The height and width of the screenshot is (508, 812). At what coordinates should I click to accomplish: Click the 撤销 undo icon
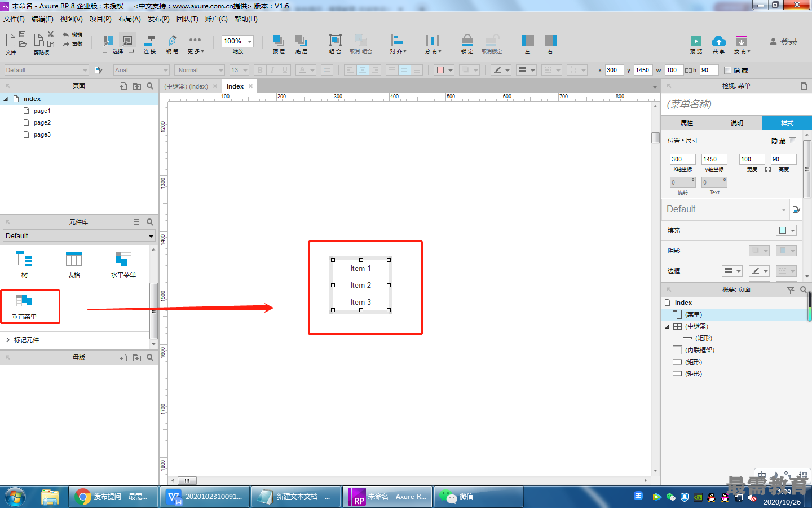pyautogui.click(x=72, y=34)
